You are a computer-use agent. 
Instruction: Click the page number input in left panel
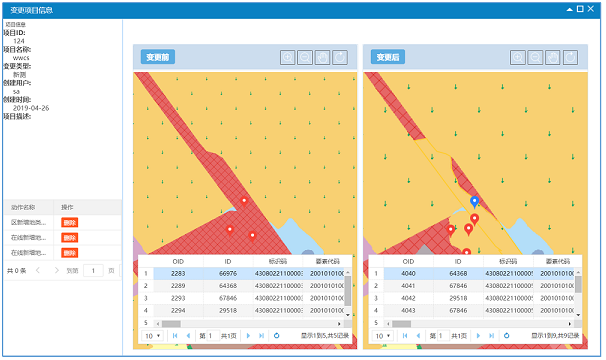(93, 271)
